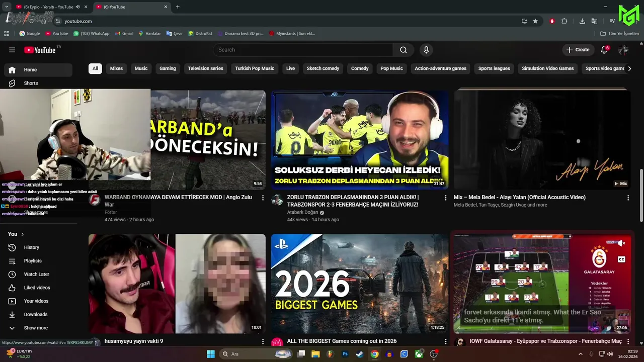Open YouTube notifications bell
This screenshot has width=644, height=362.
coord(604,50)
